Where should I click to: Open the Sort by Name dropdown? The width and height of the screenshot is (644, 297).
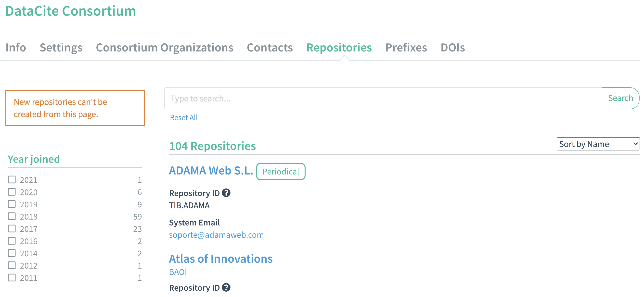tap(598, 144)
